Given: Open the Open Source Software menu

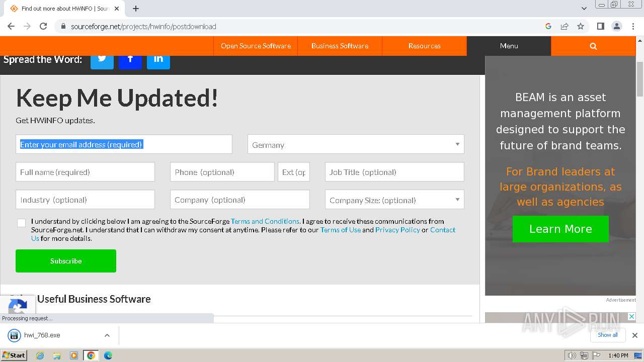Looking at the screenshot, I should click(x=256, y=46).
